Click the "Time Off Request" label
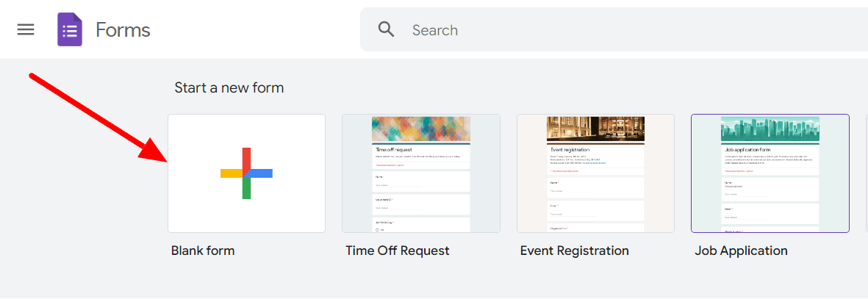 click(398, 251)
